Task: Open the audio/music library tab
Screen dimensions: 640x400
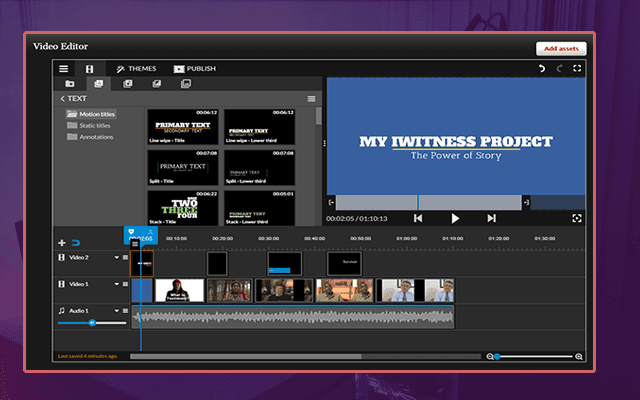Action: 128,84
